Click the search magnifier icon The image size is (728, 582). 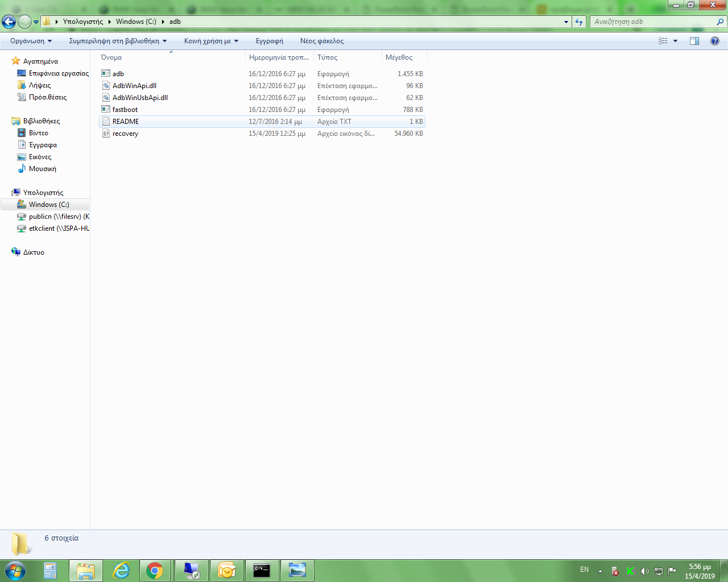point(721,22)
